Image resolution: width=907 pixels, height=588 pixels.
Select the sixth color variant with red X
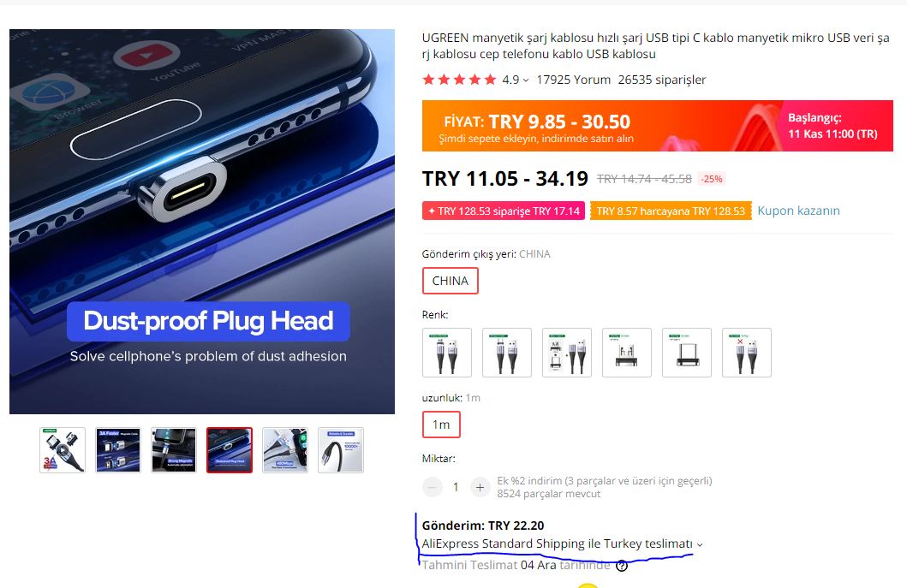tap(747, 353)
